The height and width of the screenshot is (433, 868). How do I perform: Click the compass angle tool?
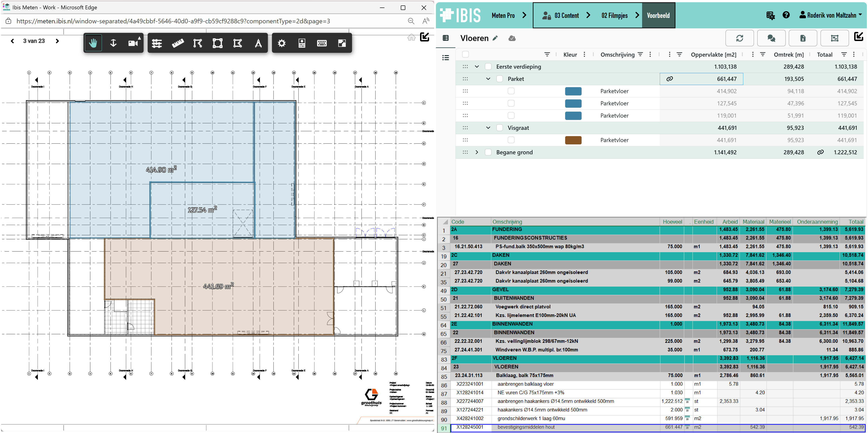(x=258, y=43)
